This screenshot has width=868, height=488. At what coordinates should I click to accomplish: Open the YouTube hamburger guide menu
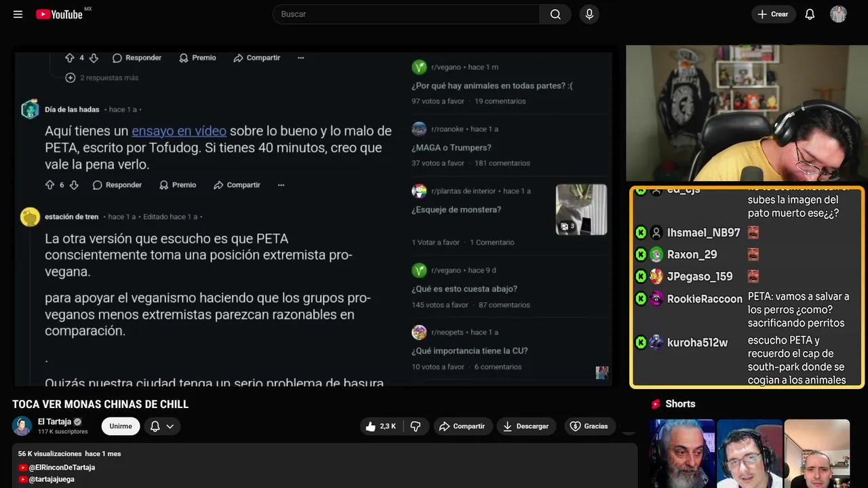click(x=18, y=14)
